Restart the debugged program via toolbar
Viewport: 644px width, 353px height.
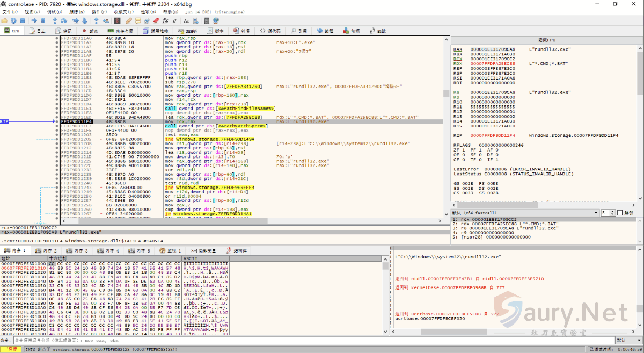13,20
